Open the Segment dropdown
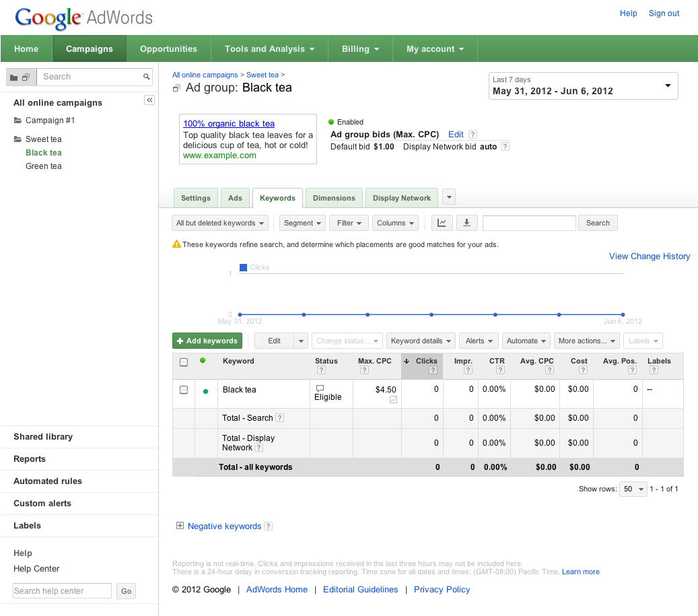This screenshot has height=616, width=698. tap(302, 223)
